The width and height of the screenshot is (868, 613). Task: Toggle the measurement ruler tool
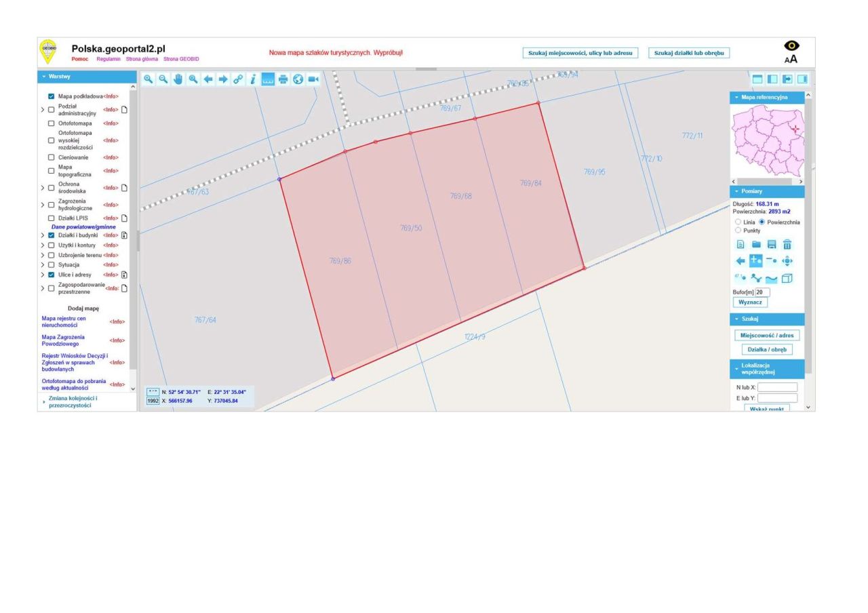(268, 79)
